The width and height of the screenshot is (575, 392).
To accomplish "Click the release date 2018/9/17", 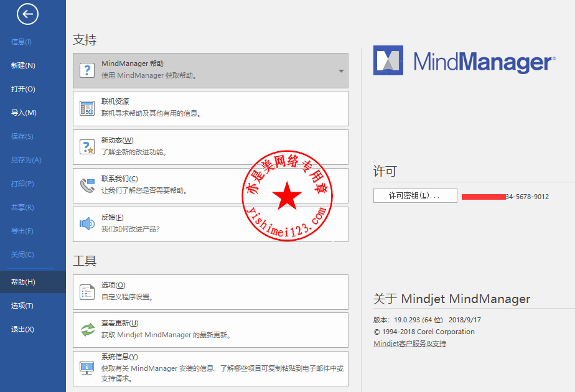I will (465, 320).
